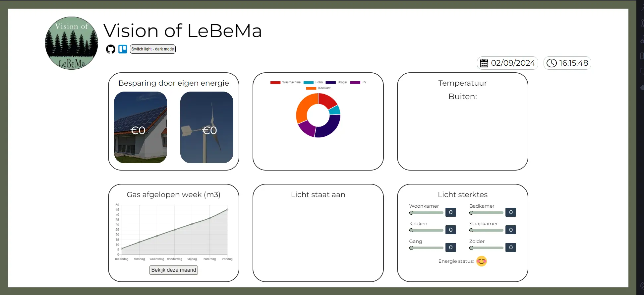Click the solar panel savings image
Viewport: 644px width, 295px height.
click(141, 127)
